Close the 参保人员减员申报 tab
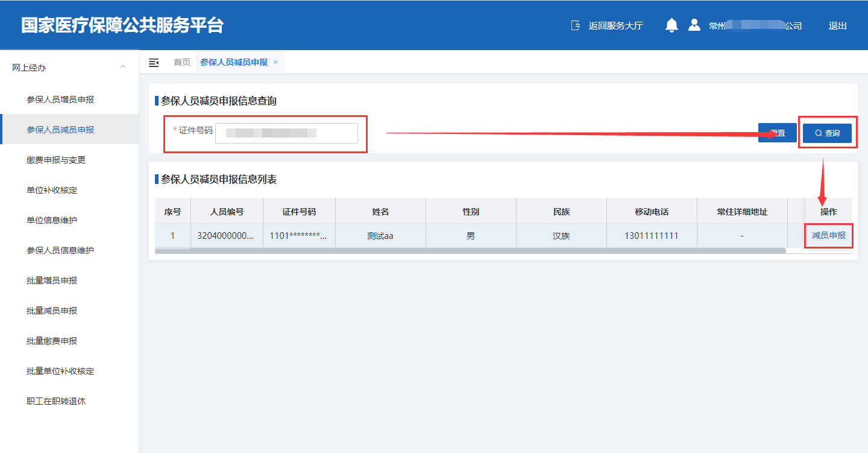The height and width of the screenshot is (453, 868). pyautogui.click(x=275, y=62)
